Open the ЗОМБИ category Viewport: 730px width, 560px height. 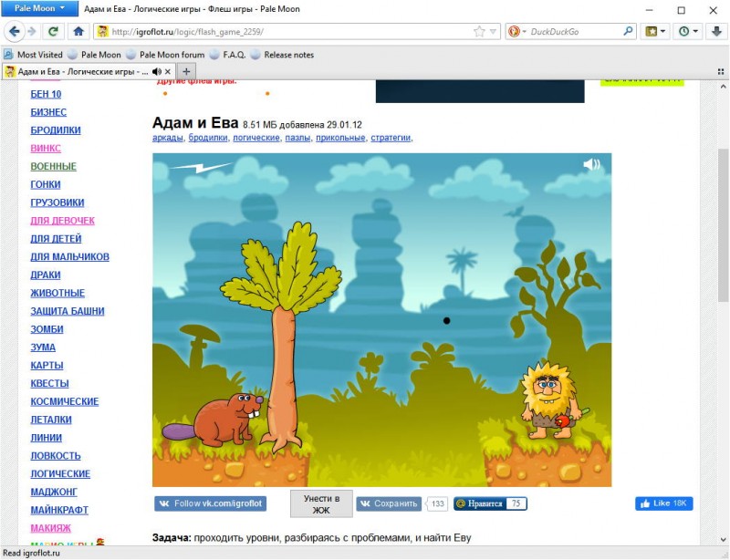(47, 329)
